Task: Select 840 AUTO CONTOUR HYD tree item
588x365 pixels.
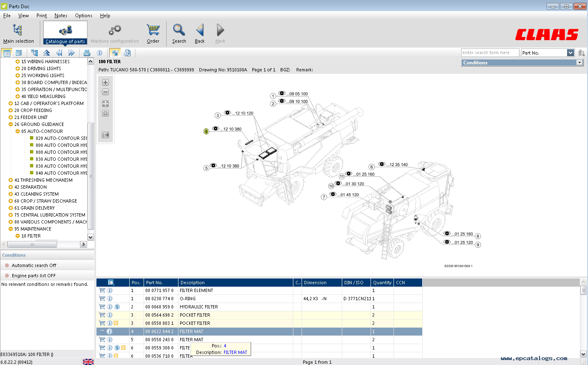Action: [61, 173]
